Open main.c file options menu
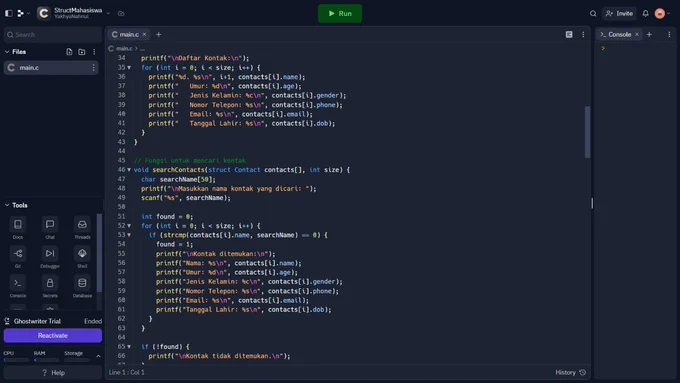The image size is (680, 383). [93, 68]
